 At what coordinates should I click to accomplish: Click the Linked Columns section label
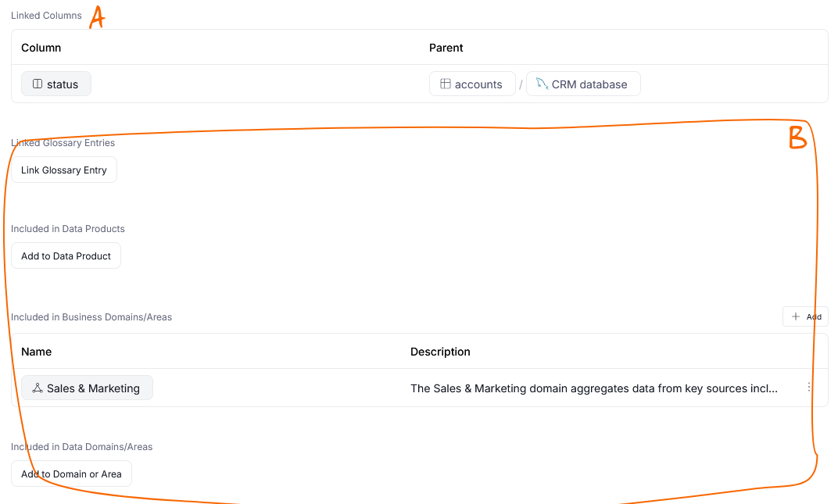point(46,16)
